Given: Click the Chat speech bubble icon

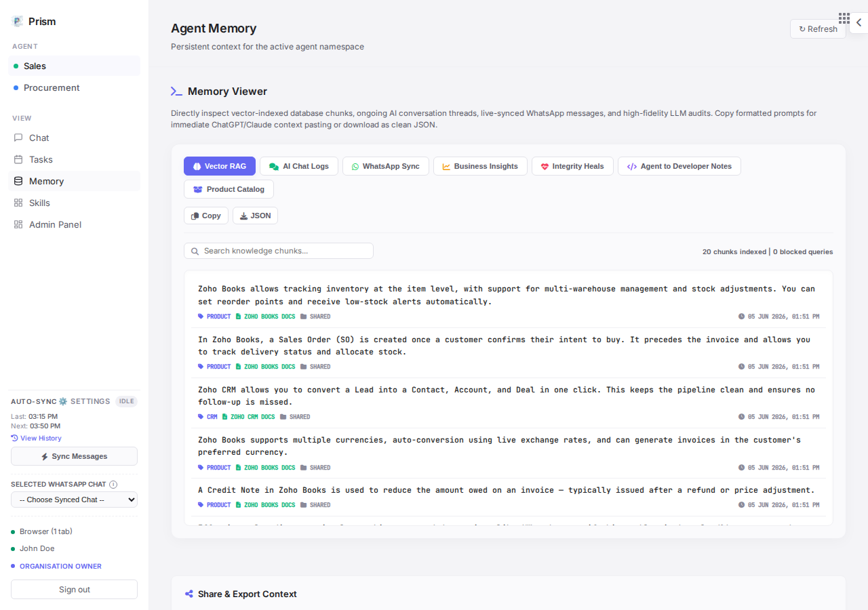Looking at the screenshot, I should click(18, 138).
